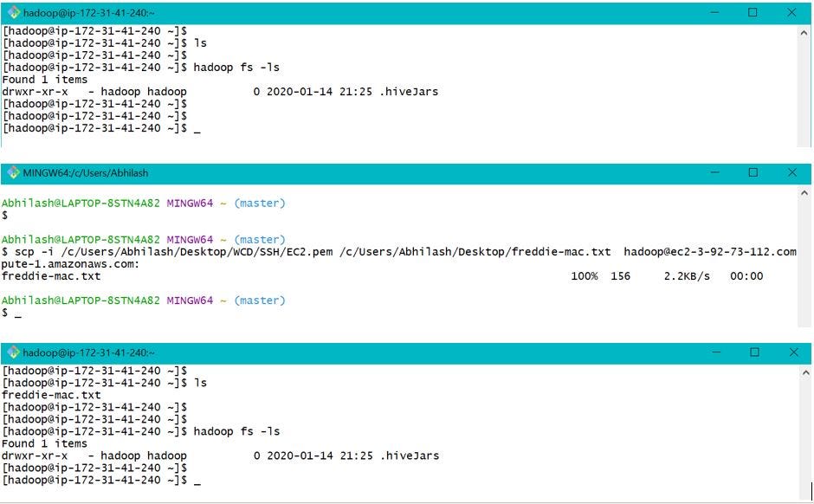Click cursor prompt line in bottom hadoop terminal
The height and width of the screenshot is (504, 814).
[x=101, y=480]
